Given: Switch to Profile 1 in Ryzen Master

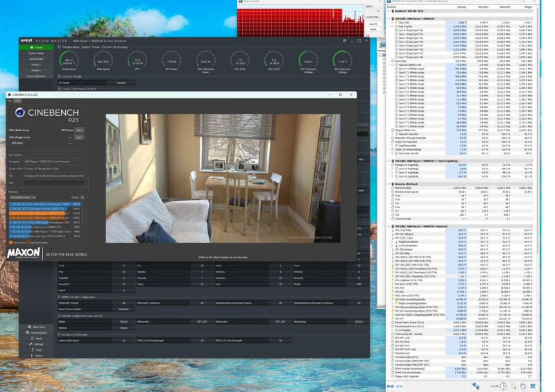Looking at the screenshot, I should click(36, 65).
